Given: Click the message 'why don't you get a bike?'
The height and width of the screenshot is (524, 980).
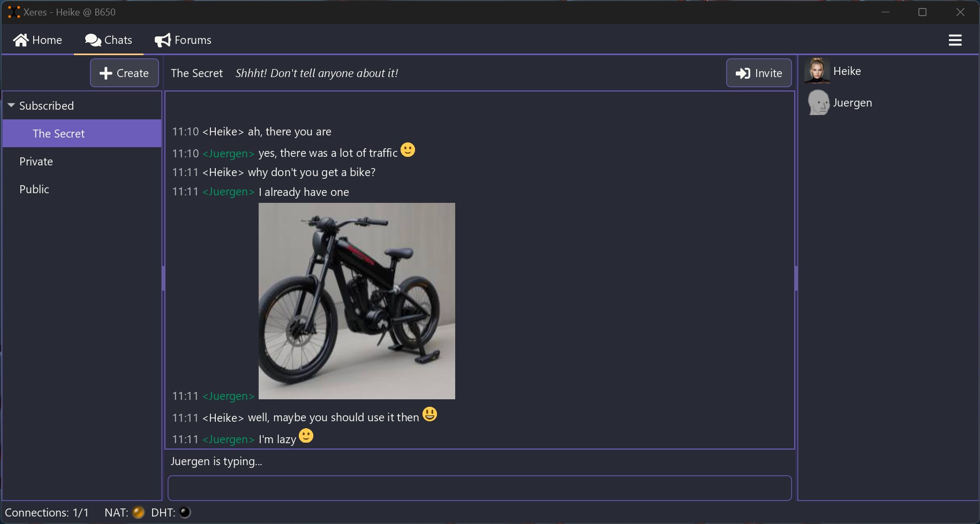Looking at the screenshot, I should (x=312, y=172).
